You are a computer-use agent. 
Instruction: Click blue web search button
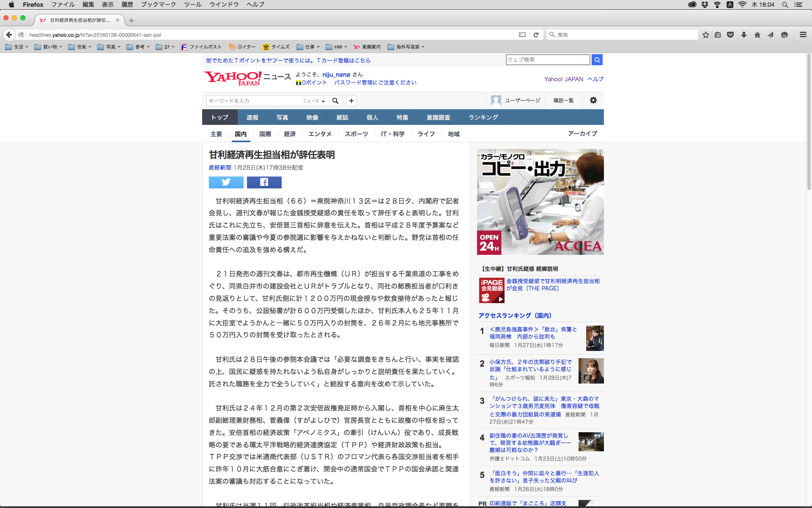597,60
